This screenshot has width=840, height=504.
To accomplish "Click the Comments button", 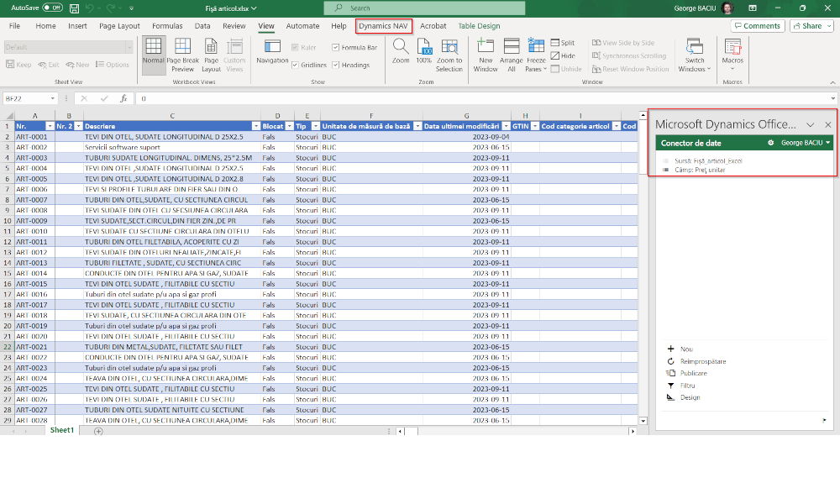I will pyautogui.click(x=758, y=26).
